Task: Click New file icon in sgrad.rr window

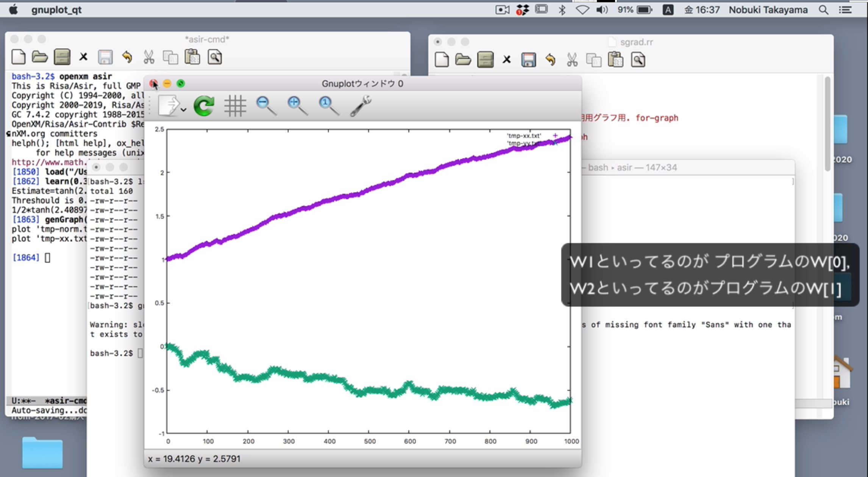Action: 442,60
